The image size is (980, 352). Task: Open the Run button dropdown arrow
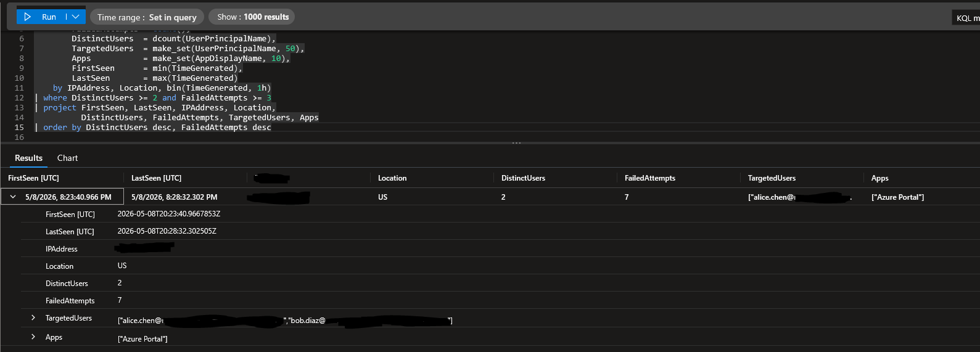tap(75, 17)
